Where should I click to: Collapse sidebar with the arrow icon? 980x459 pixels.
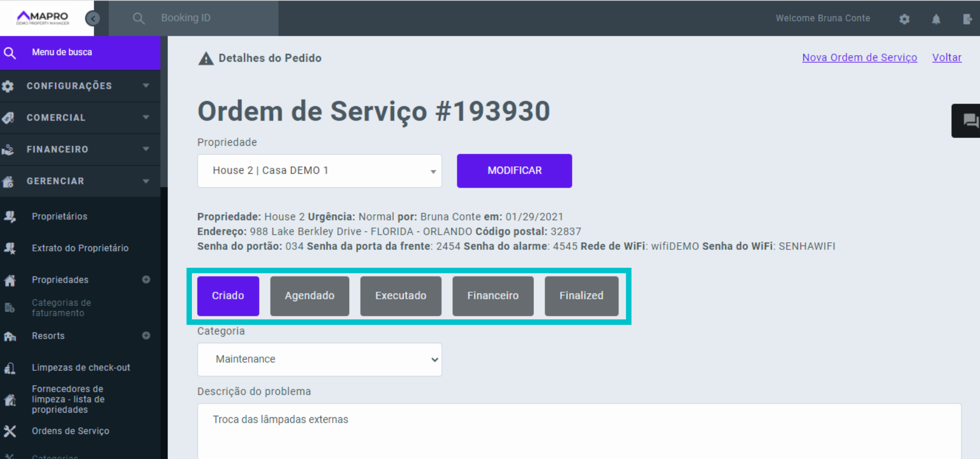[92, 18]
